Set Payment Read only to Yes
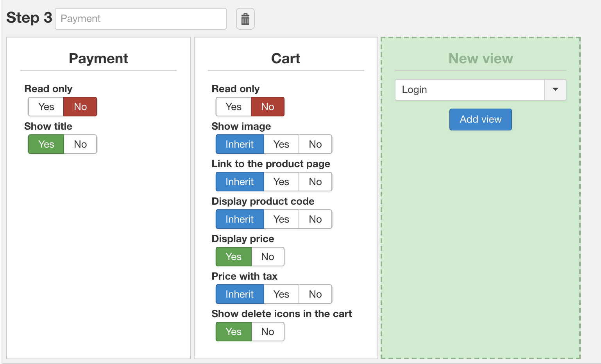The height and width of the screenshot is (364, 601). click(46, 107)
